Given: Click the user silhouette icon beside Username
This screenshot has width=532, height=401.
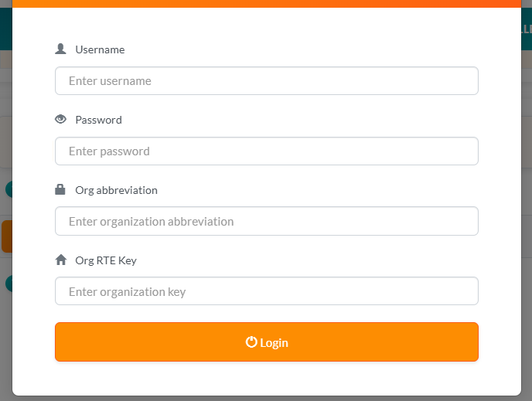Looking at the screenshot, I should coord(61,49).
